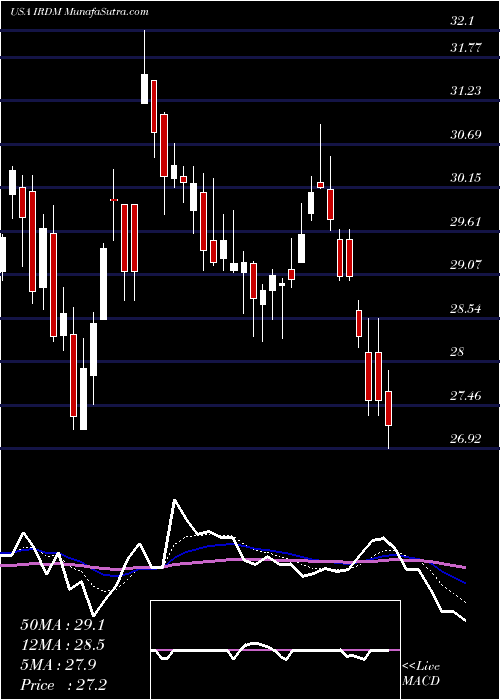The image size is (500, 700).
Task: Click the 27.46 price axis label
Action: tap(466, 395)
